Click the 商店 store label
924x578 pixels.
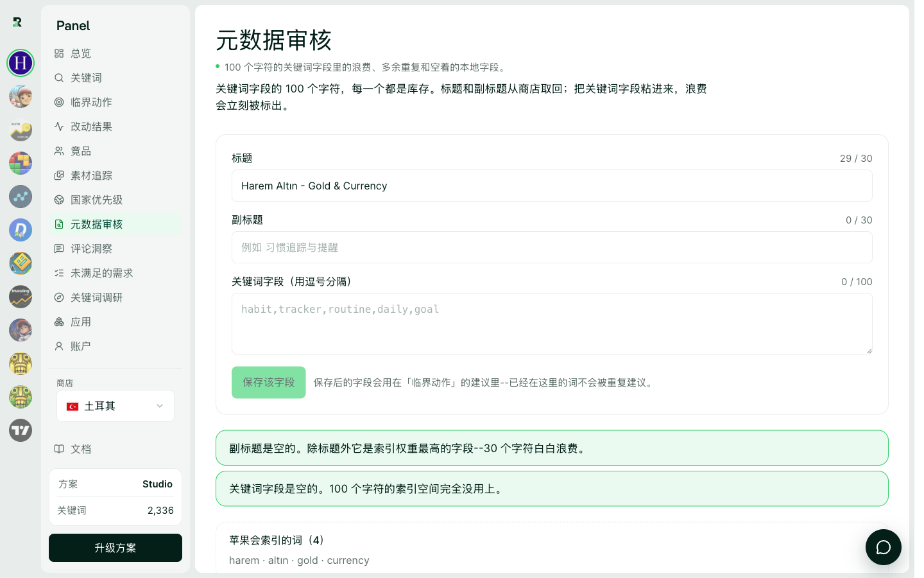pyautogui.click(x=65, y=383)
